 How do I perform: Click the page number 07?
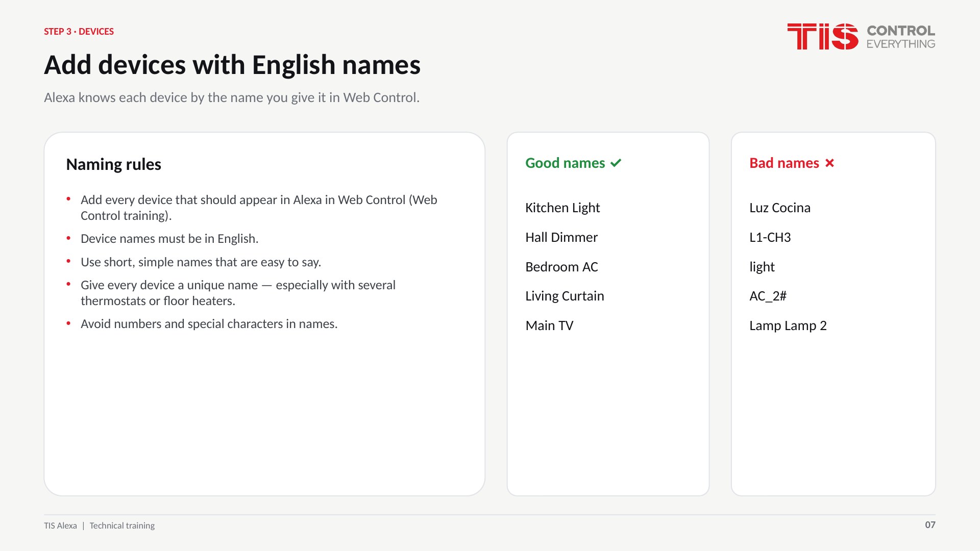930,524
